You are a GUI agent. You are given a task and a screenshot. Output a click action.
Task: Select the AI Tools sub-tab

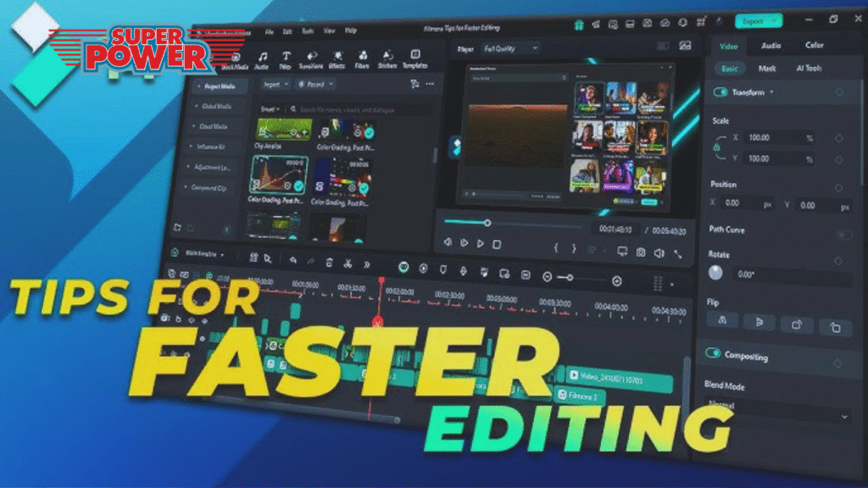[x=809, y=68]
